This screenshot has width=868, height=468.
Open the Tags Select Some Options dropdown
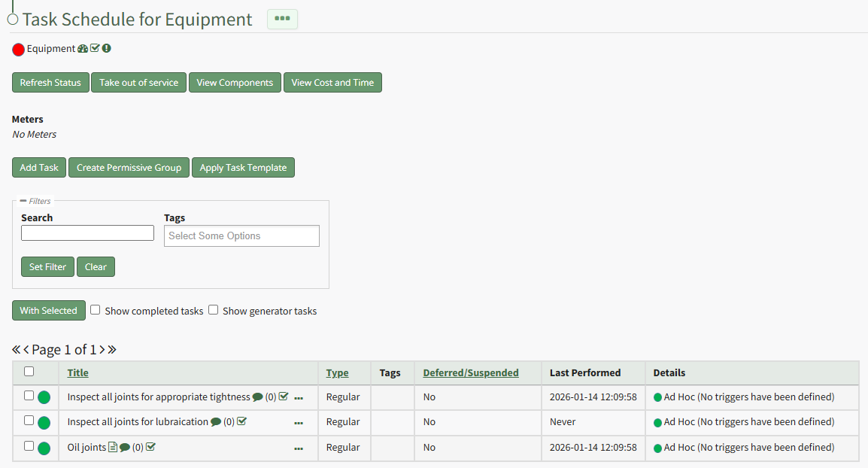(241, 236)
